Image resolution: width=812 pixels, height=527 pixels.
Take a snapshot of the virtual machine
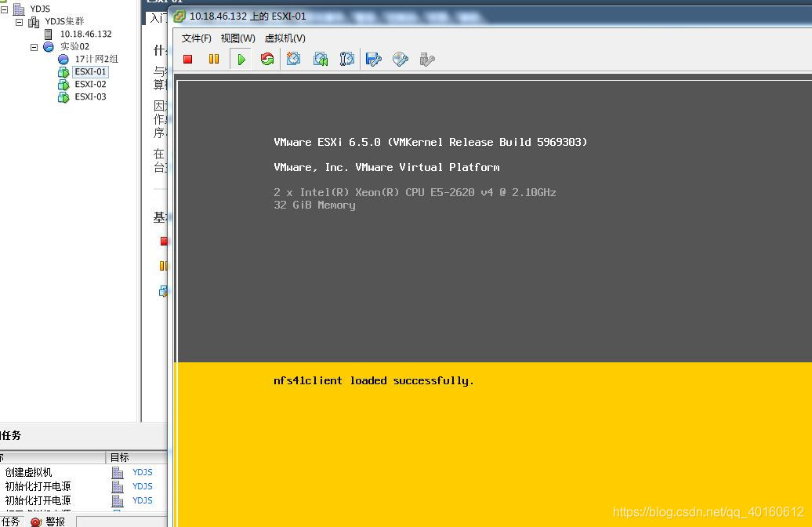click(x=294, y=59)
